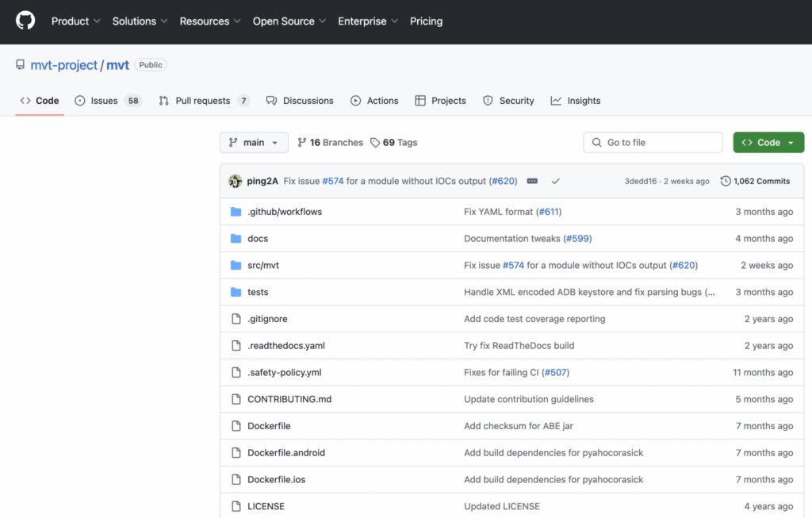Click 'Update contribution guidelines' commit message
This screenshot has height=518, width=812.
click(x=529, y=399)
